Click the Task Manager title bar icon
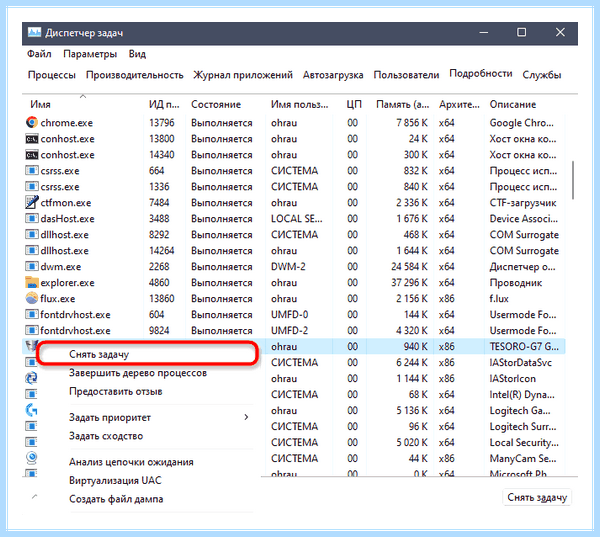 coord(34,33)
